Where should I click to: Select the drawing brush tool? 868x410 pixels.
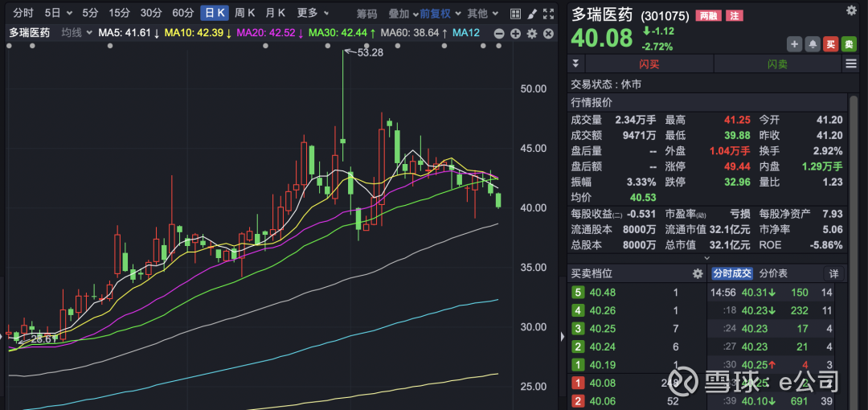pos(531,14)
